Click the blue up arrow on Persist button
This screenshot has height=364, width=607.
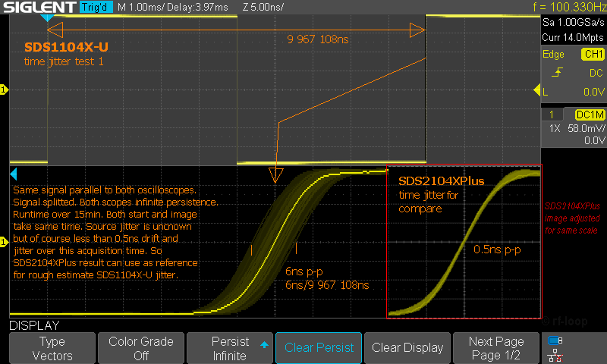[x=264, y=344]
